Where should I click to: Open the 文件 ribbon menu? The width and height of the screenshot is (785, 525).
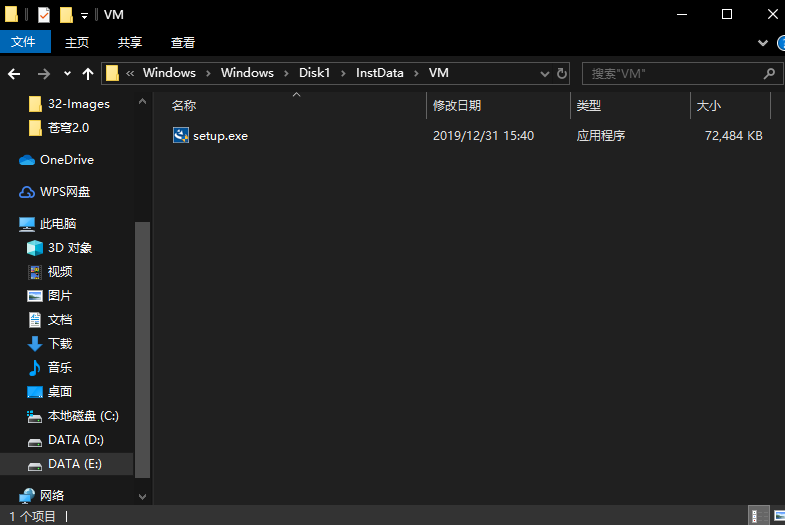(x=25, y=42)
